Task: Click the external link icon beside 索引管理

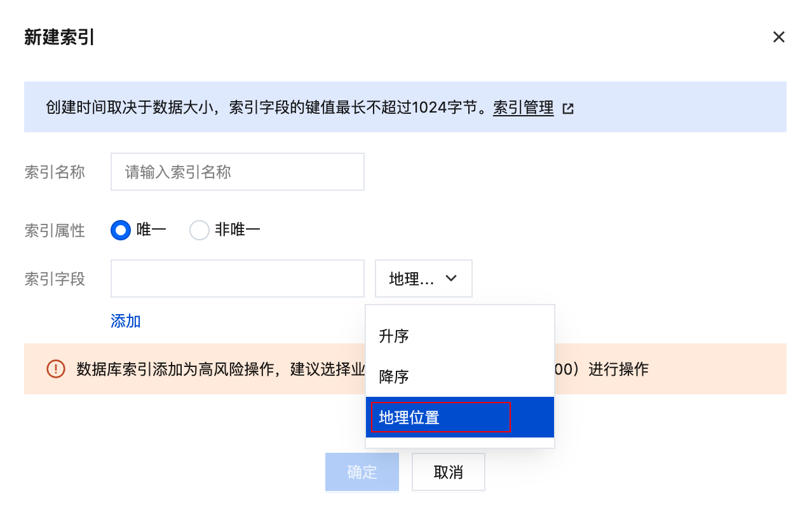Action: point(568,109)
